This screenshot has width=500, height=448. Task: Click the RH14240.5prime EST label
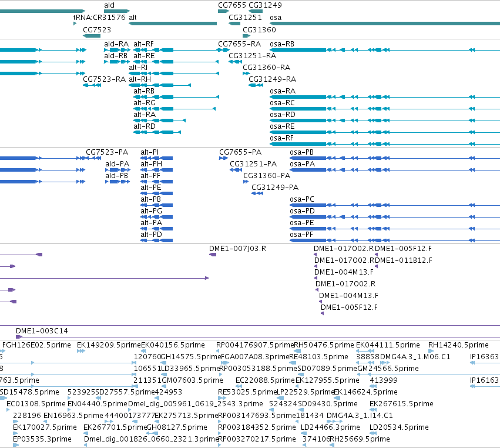(458, 345)
